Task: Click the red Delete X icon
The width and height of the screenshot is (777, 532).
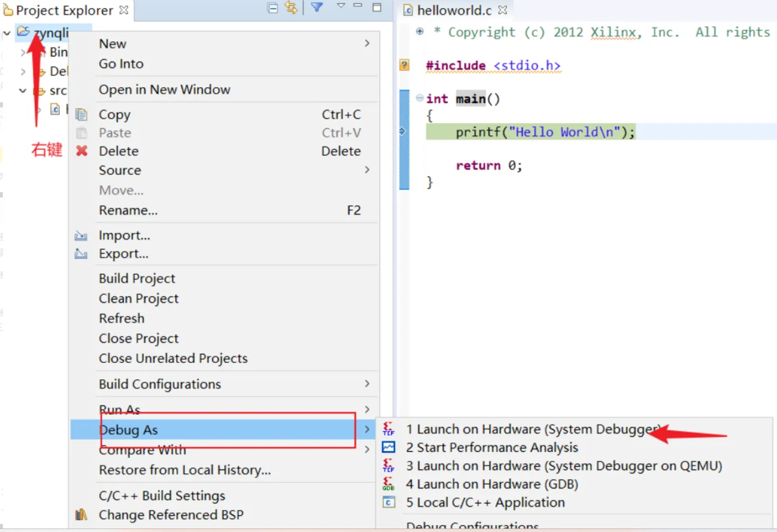Action: (x=81, y=151)
